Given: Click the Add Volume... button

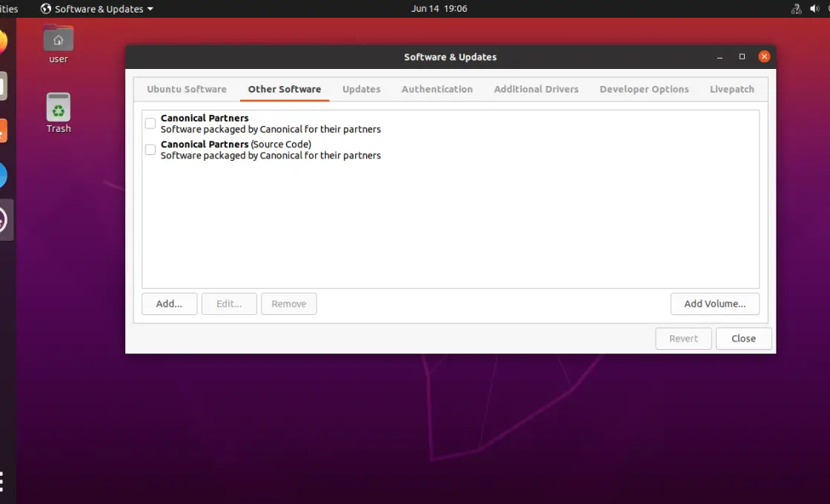Looking at the screenshot, I should (x=714, y=304).
